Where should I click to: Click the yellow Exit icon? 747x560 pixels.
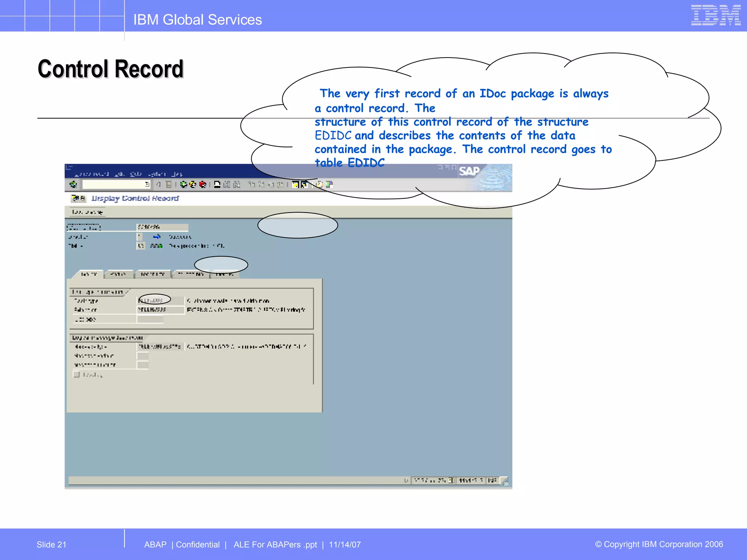pos(193,184)
